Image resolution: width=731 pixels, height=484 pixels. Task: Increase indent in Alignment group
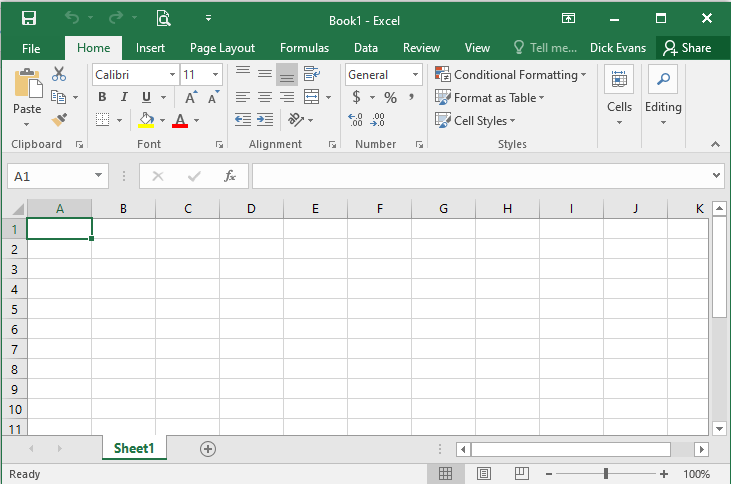coord(265,120)
